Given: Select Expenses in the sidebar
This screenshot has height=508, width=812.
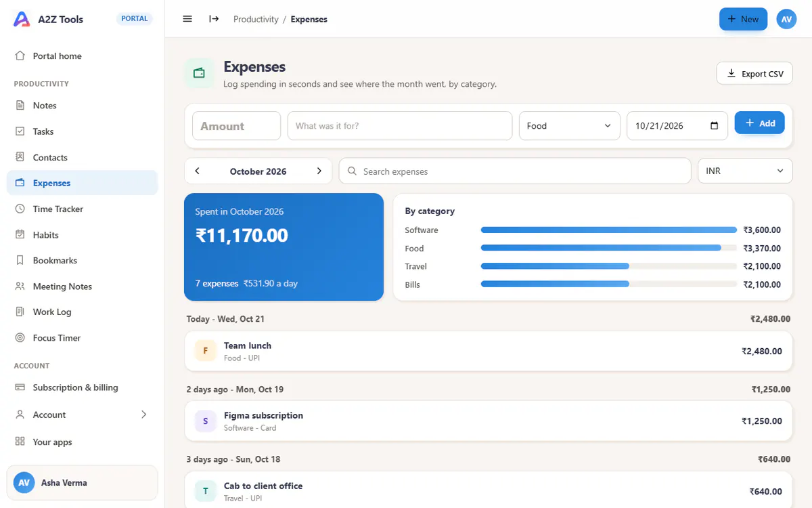Looking at the screenshot, I should pos(82,183).
